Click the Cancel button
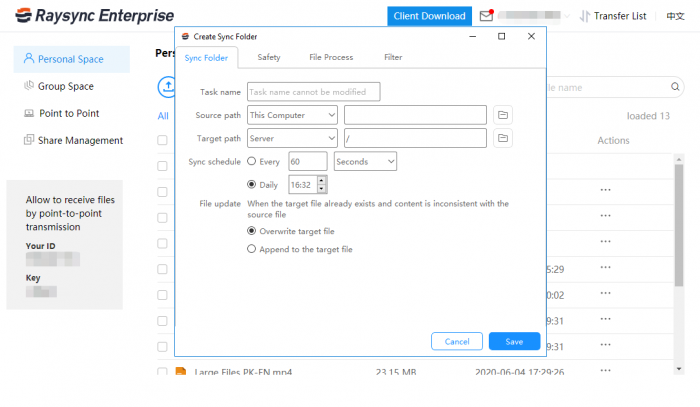Viewport: 700px width, 407px height. point(457,341)
